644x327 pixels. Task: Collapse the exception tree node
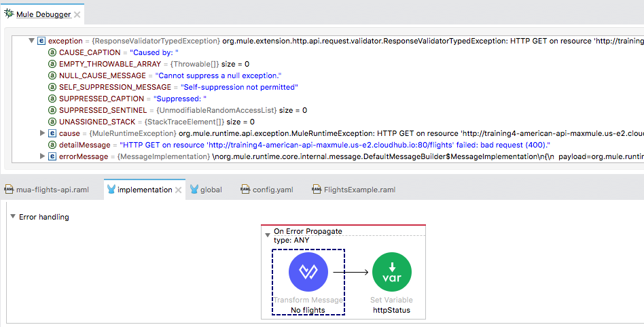coord(31,41)
